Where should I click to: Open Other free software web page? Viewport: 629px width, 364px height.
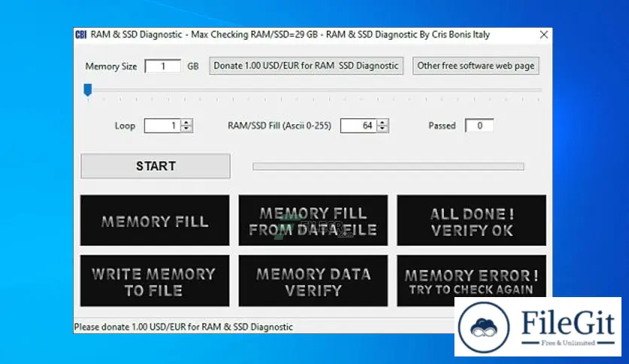click(476, 65)
